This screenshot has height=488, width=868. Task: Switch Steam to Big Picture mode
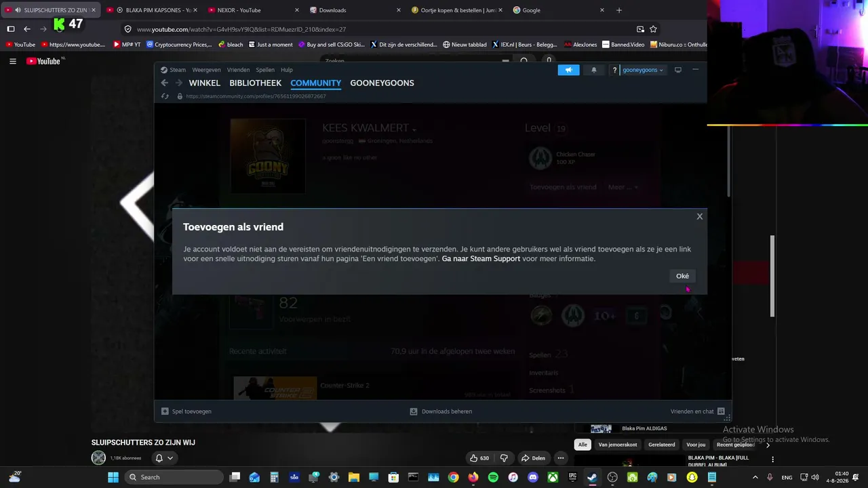[x=677, y=70]
